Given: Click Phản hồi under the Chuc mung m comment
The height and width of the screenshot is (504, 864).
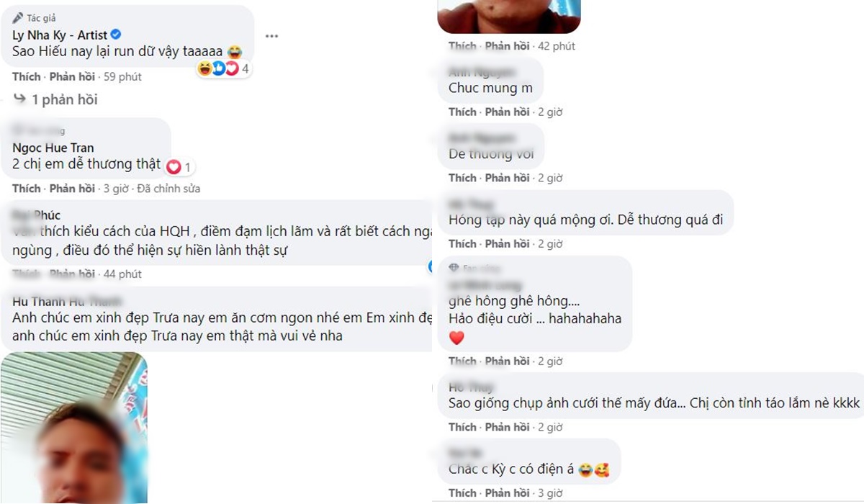Looking at the screenshot, I should coord(508,112).
